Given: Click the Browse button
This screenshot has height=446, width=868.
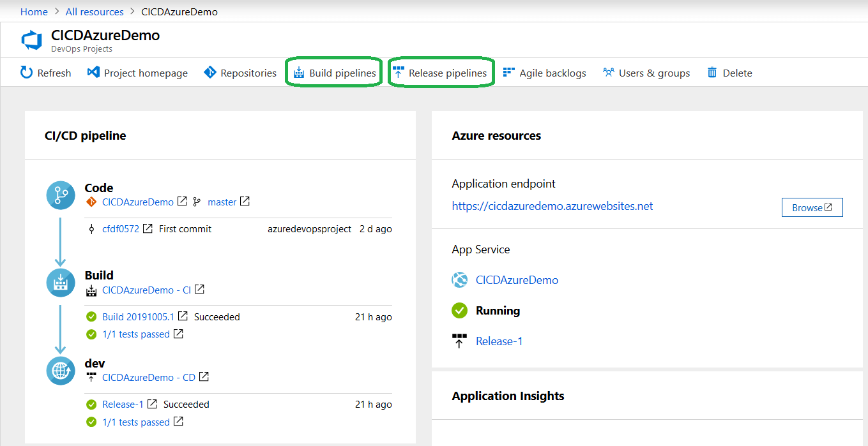Looking at the screenshot, I should 812,207.
